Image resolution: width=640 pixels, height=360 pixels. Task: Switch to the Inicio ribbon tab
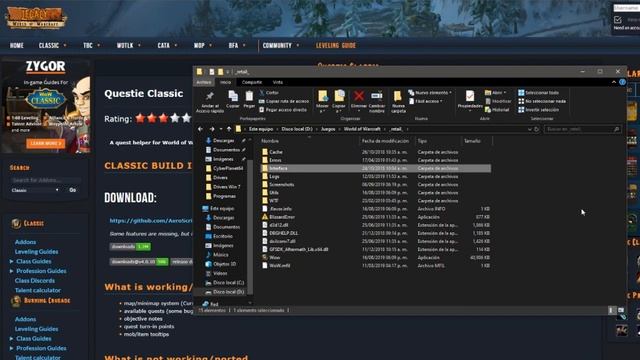226,82
